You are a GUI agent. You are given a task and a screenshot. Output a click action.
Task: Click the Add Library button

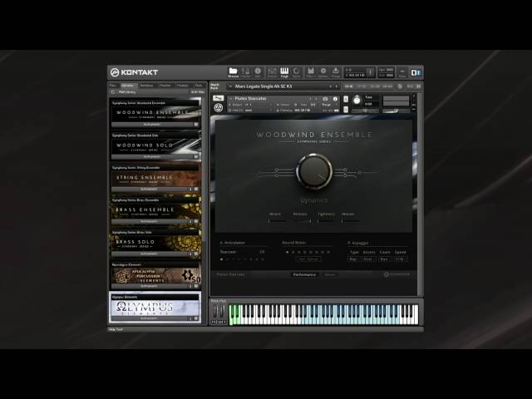(127, 92)
